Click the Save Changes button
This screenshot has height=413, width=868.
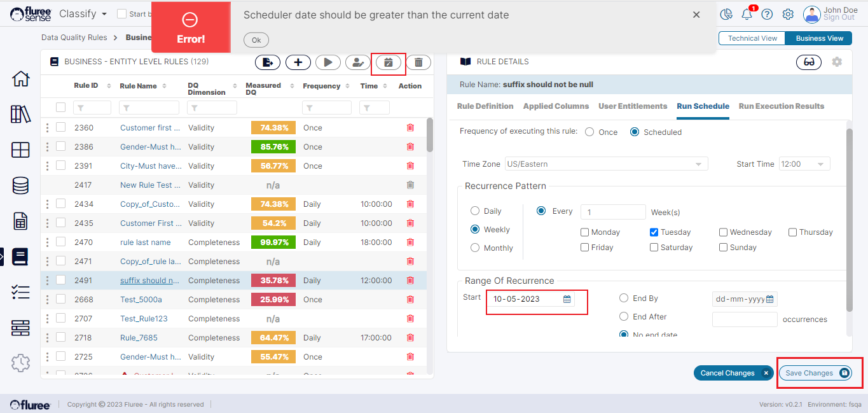click(x=815, y=374)
